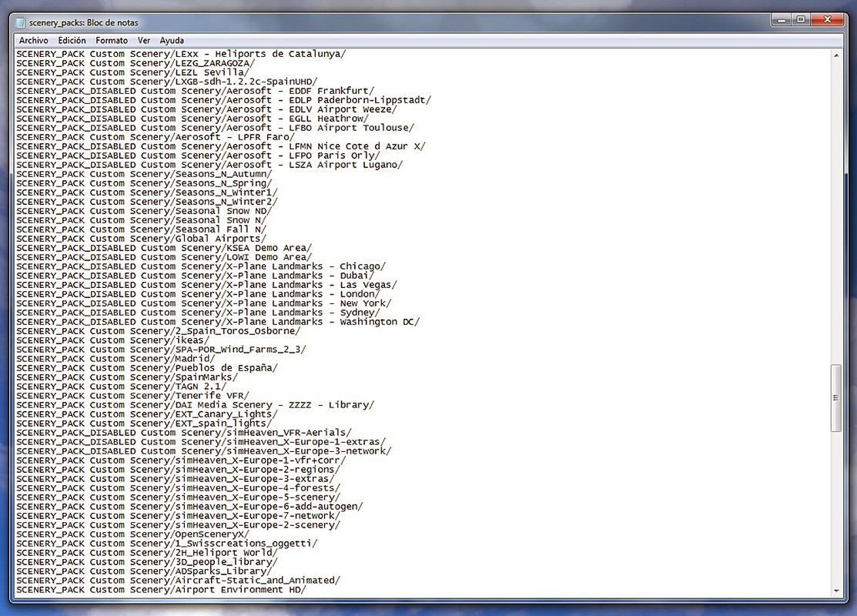Click the line 'EXT_Canary_Lights/'

[x=147, y=415]
